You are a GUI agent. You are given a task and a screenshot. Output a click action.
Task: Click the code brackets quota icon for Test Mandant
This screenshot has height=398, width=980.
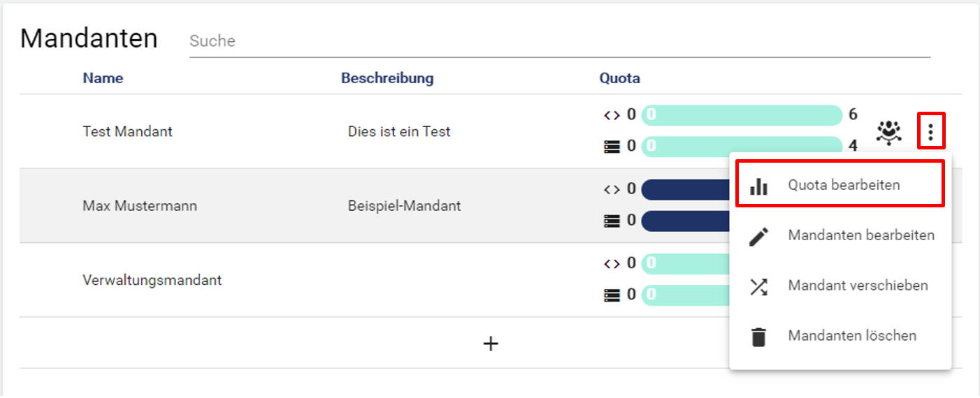(612, 115)
